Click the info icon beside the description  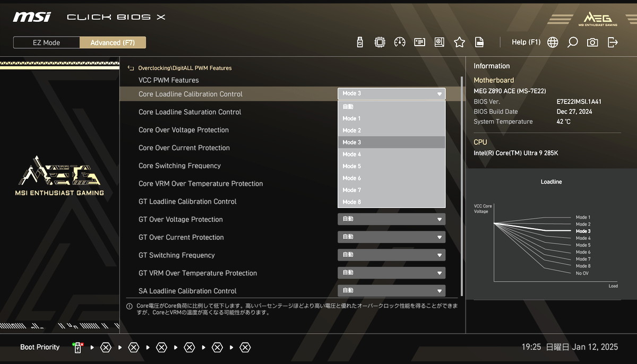[129, 306]
